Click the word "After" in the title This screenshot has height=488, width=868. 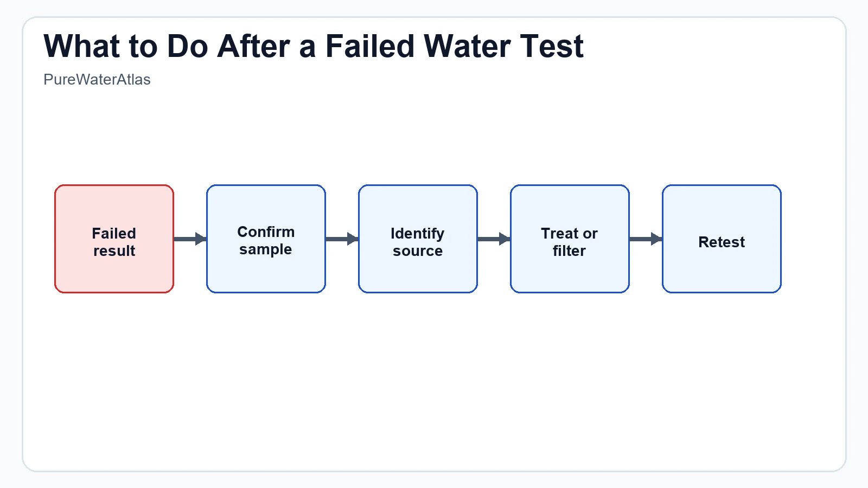(253, 46)
